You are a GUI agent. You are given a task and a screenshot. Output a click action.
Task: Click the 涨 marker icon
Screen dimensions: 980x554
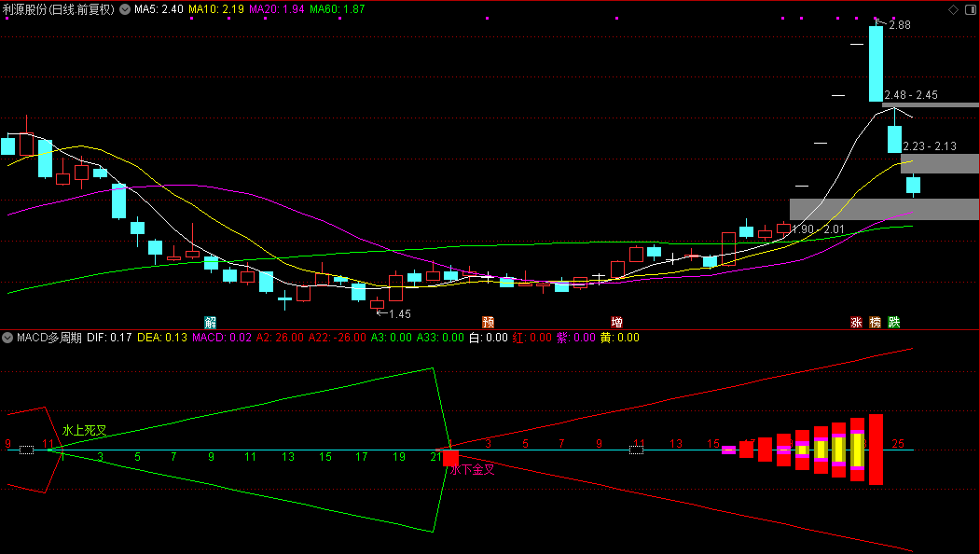(x=856, y=322)
